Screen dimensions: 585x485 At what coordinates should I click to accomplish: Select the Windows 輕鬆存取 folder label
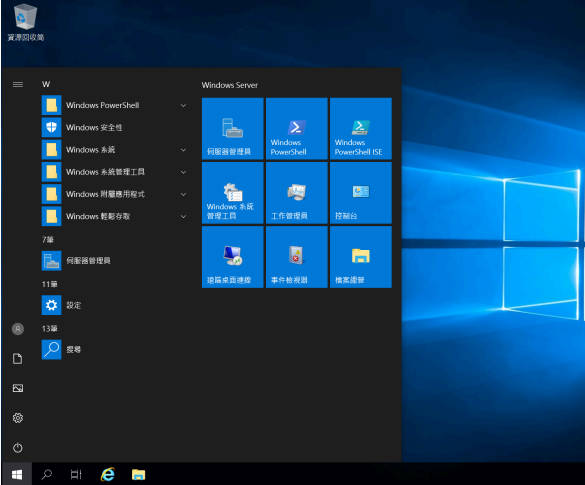[98, 216]
